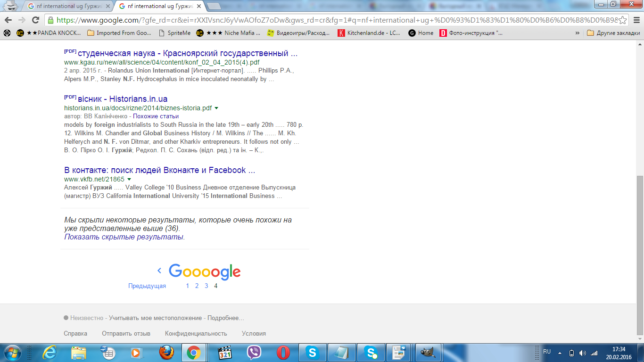Open the Imported From Goo... bookmarks folder

(119, 33)
